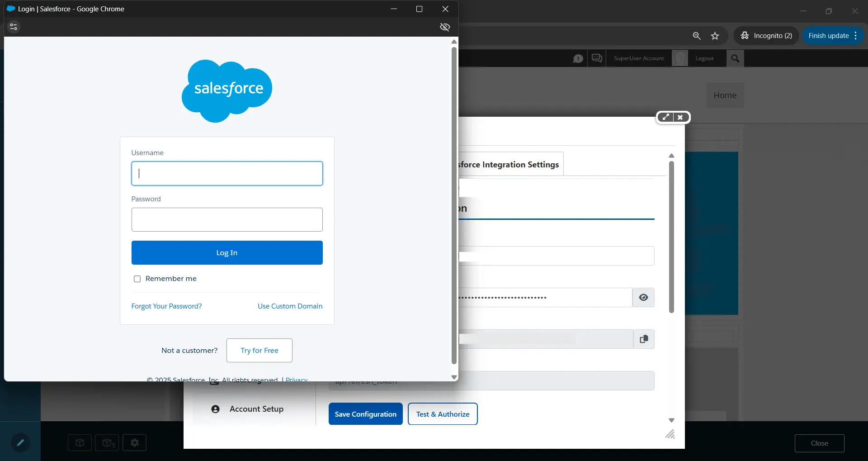Screen dimensions: 868x461
Task: Focus the Username input field
Action: click(227, 173)
